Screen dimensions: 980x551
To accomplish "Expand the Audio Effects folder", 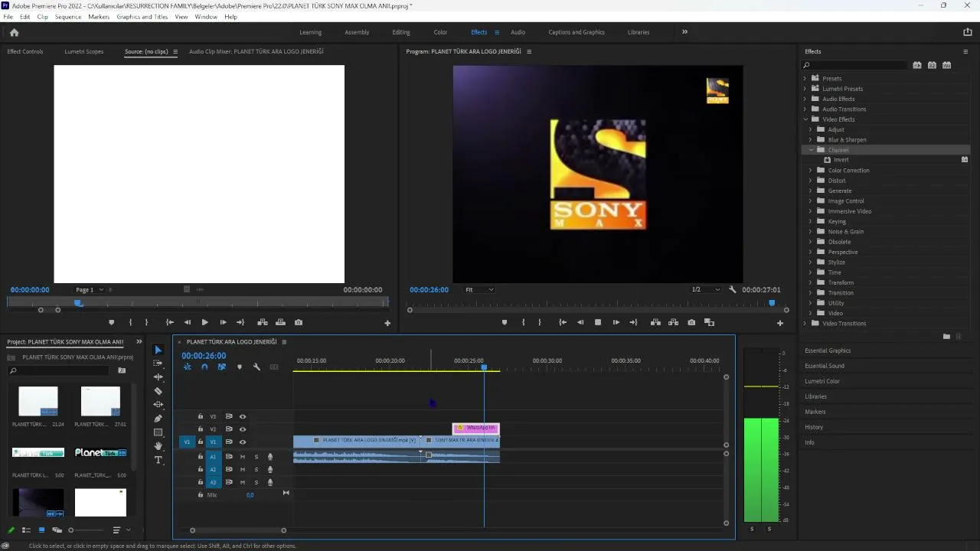I will pyautogui.click(x=805, y=99).
